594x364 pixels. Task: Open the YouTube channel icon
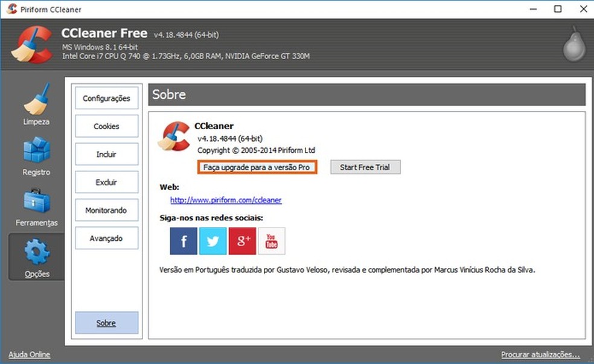coord(272,241)
